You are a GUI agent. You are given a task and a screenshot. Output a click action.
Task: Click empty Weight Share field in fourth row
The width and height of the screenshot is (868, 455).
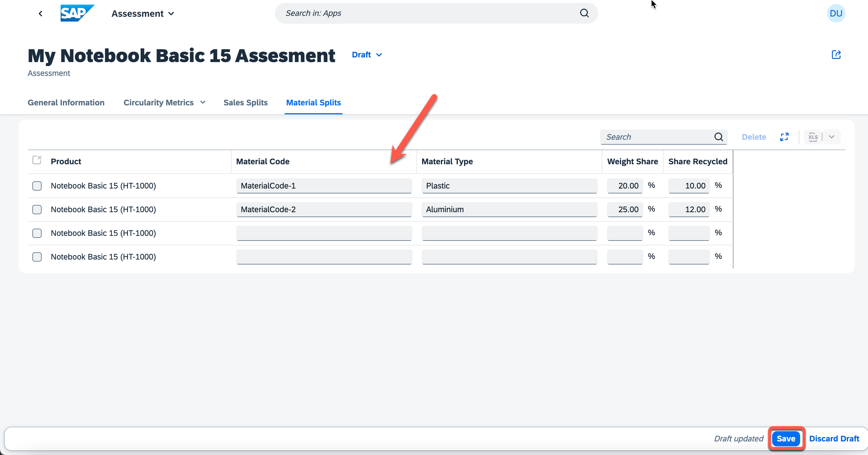[625, 257]
